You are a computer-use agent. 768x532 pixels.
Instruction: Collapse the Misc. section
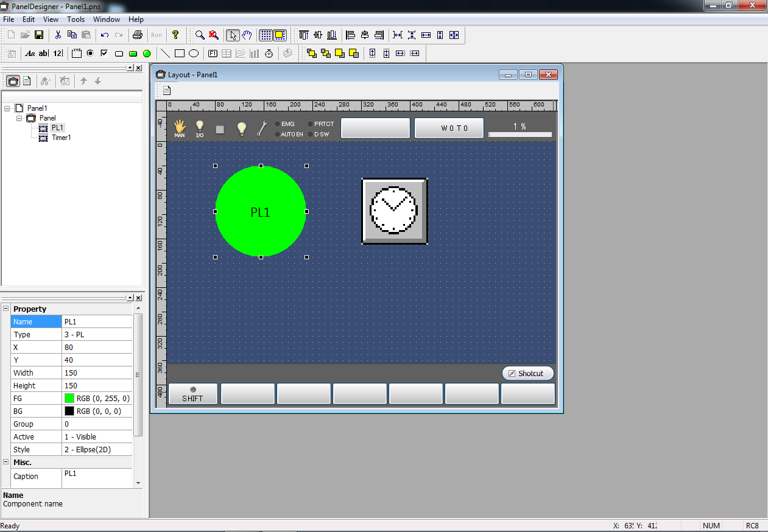[x=5, y=462]
